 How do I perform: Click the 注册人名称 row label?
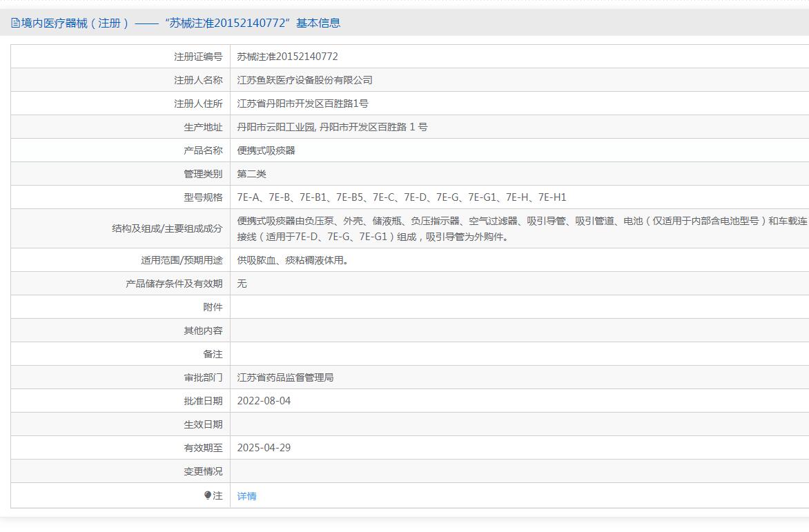(x=198, y=80)
